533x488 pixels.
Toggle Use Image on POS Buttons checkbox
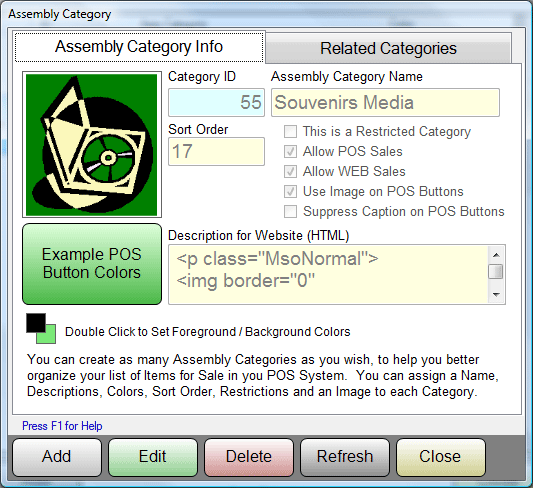pos(290,192)
